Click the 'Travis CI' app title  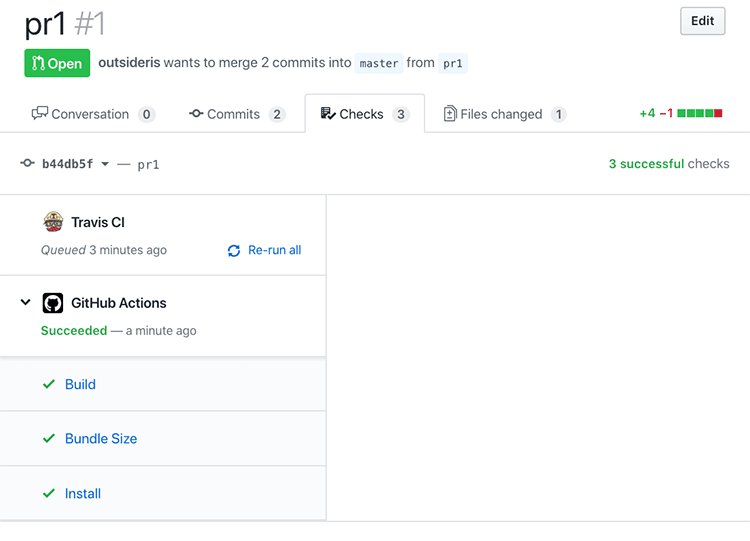[98, 222]
